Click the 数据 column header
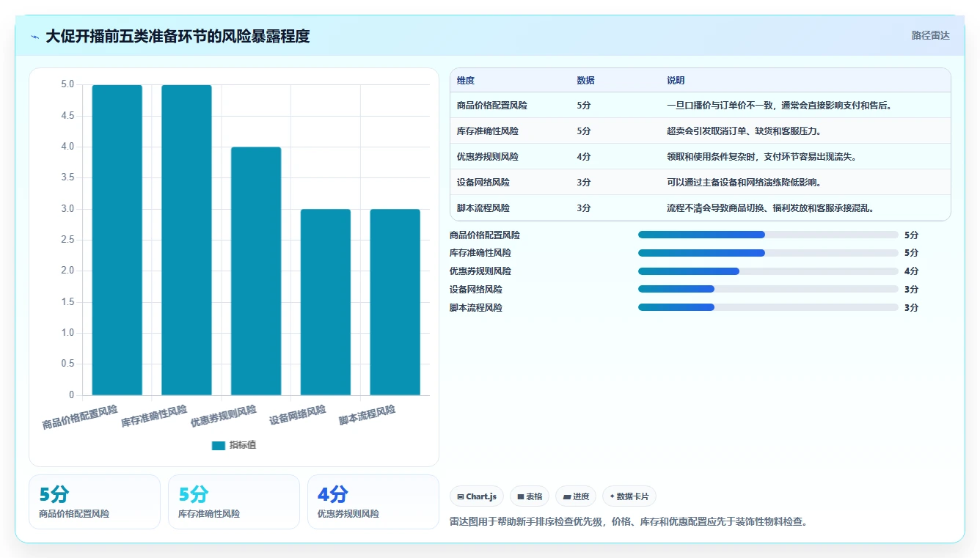 586,81
